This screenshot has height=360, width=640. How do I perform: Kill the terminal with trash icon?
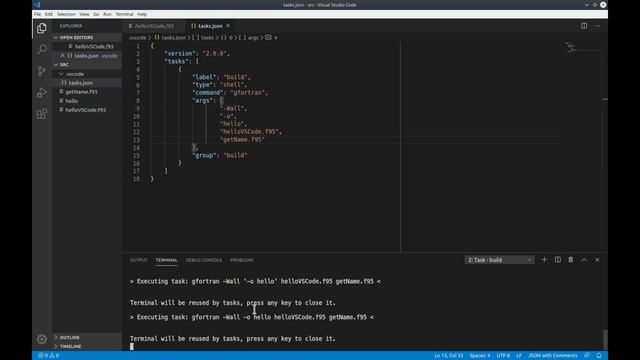571,260
